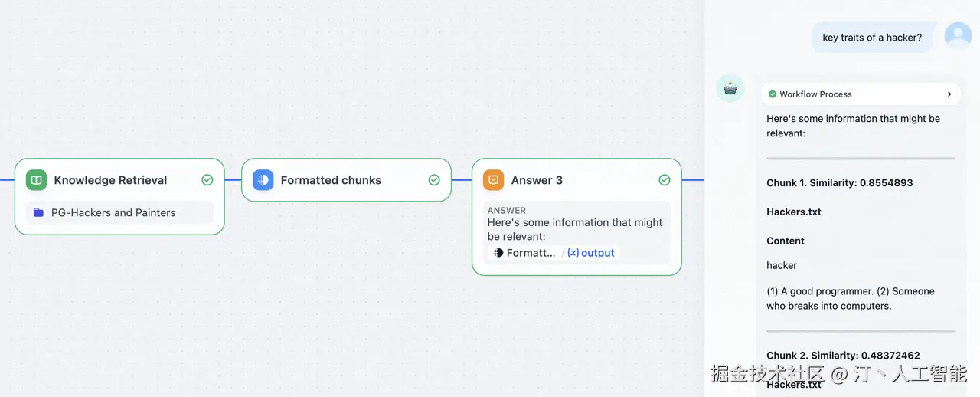Click the green check on Answer 3 node
The image size is (980, 397).
click(x=665, y=180)
